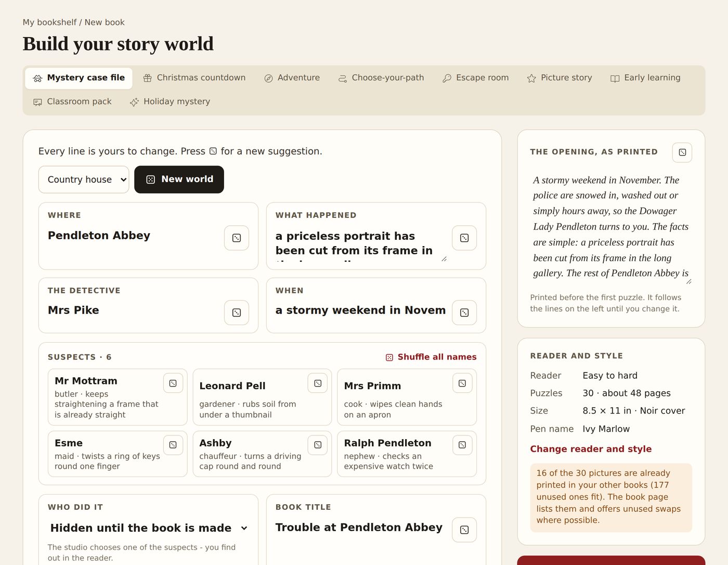Reroll suspect Ralph Pendleton

point(462,445)
